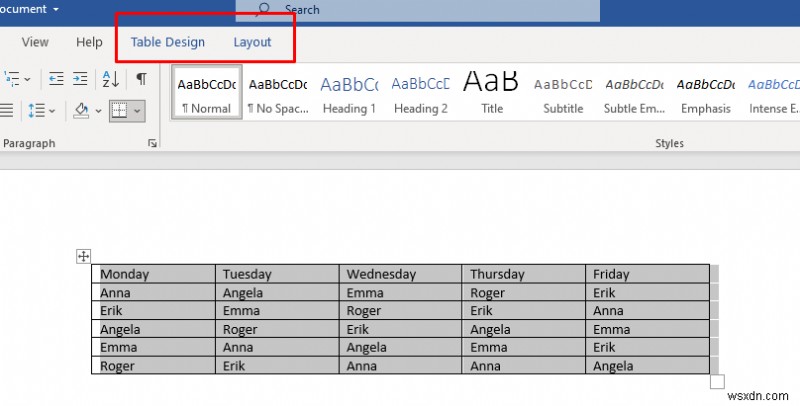The image size is (800, 406).
Task: Apply the Normal style
Action: (207, 93)
